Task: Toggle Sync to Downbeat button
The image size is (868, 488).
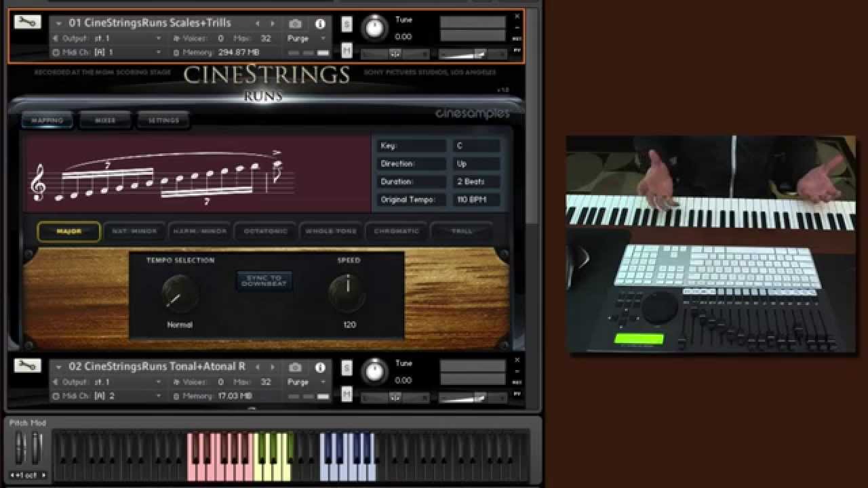Action: [x=264, y=281]
